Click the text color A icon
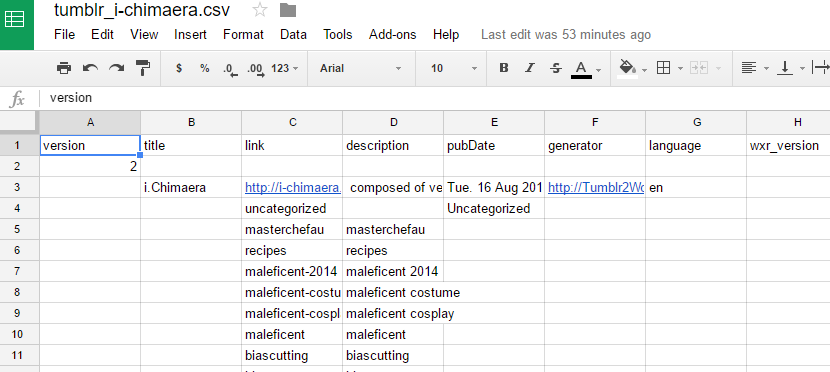This screenshot has height=372, width=830. [x=581, y=69]
